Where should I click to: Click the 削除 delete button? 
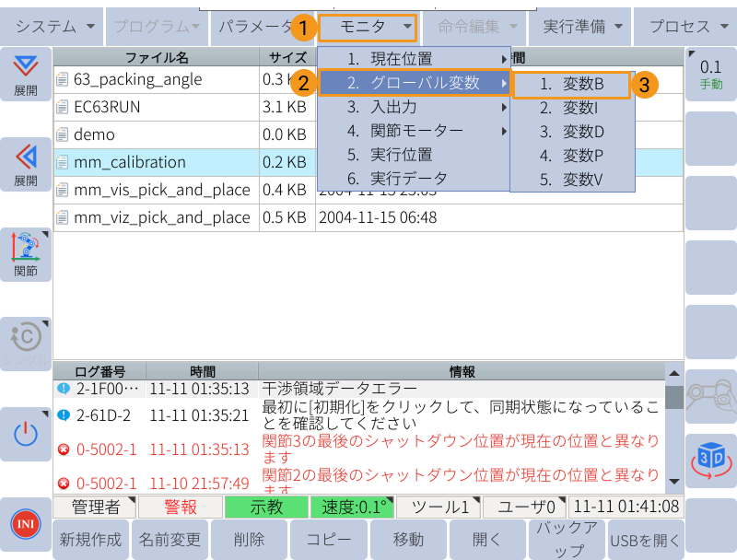pos(249,540)
